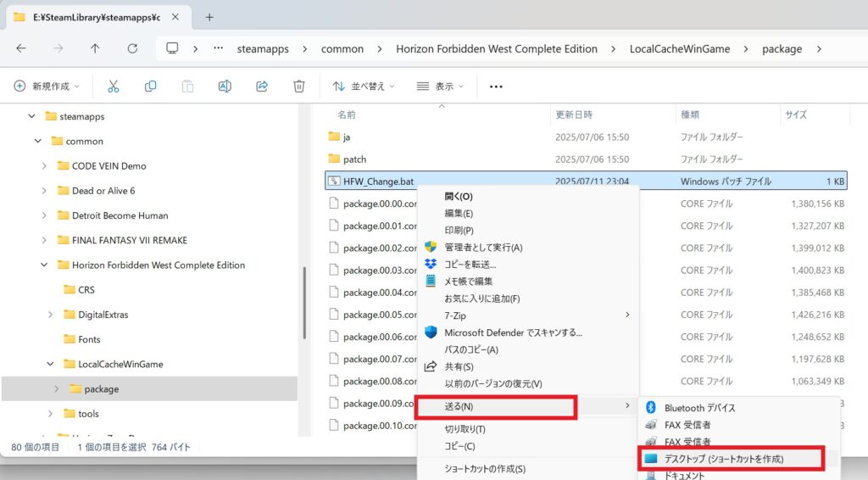Sort by 更新日時 column header

pos(574,114)
